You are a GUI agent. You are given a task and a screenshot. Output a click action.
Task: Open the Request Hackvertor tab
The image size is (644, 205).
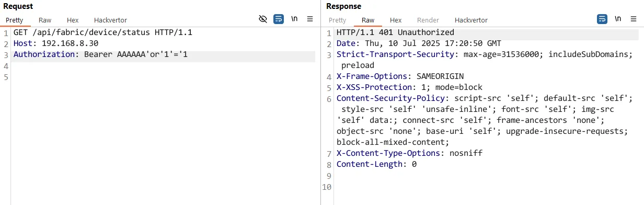pos(110,20)
